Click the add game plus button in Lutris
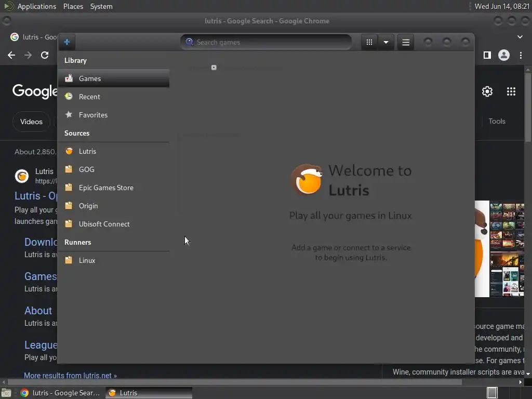Image resolution: width=532 pixels, height=399 pixels. tap(67, 42)
